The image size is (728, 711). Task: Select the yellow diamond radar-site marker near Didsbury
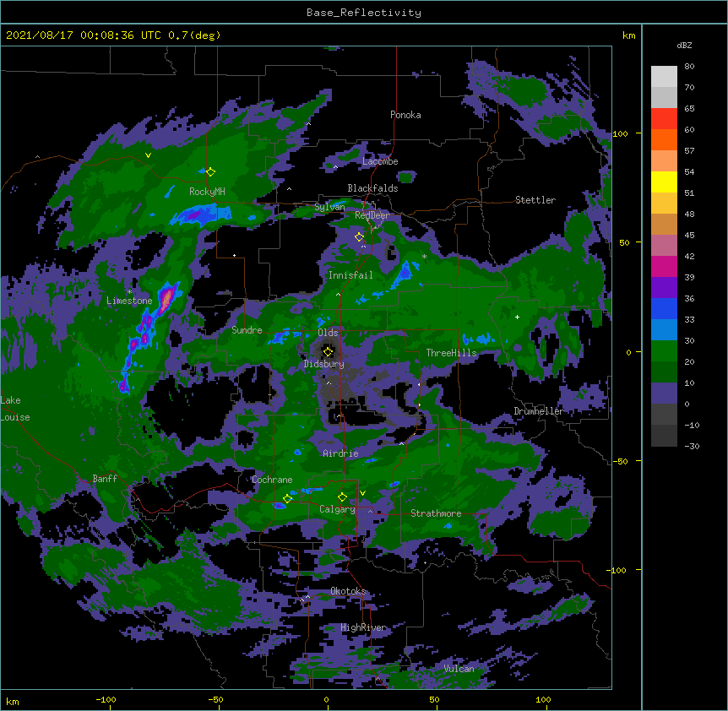coord(328,351)
